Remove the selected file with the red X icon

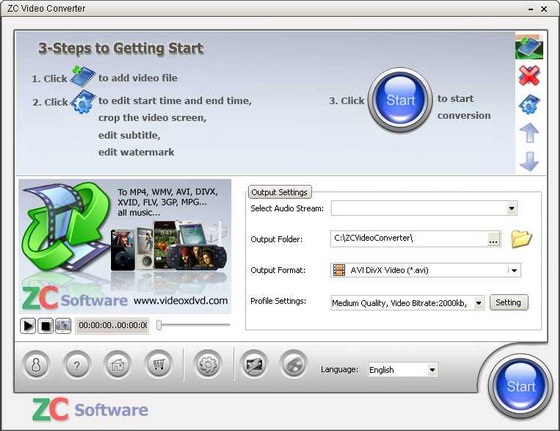[x=529, y=75]
